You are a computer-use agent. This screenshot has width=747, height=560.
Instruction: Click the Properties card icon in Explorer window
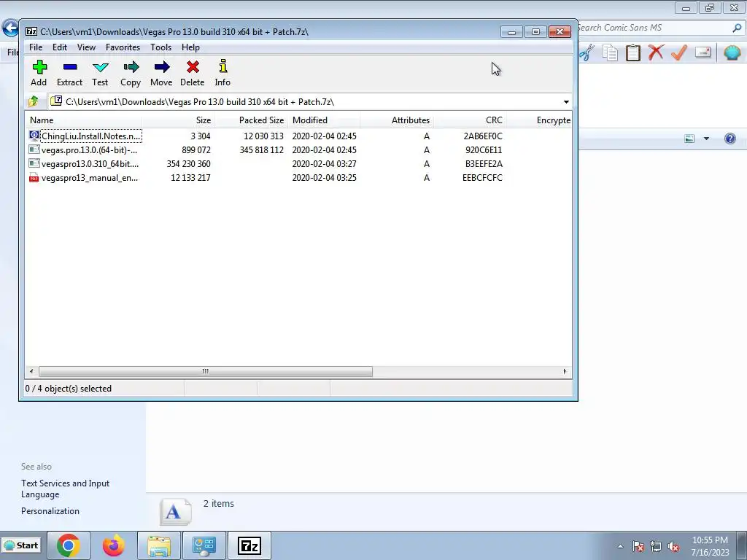pos(703,52)
